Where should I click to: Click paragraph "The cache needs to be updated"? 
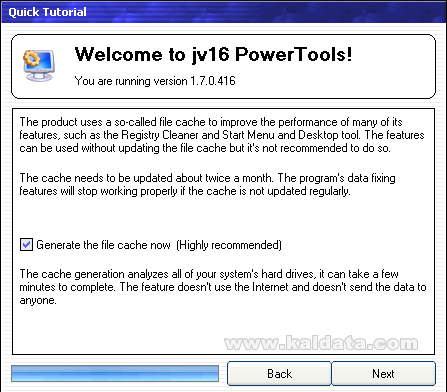(207, 184)
